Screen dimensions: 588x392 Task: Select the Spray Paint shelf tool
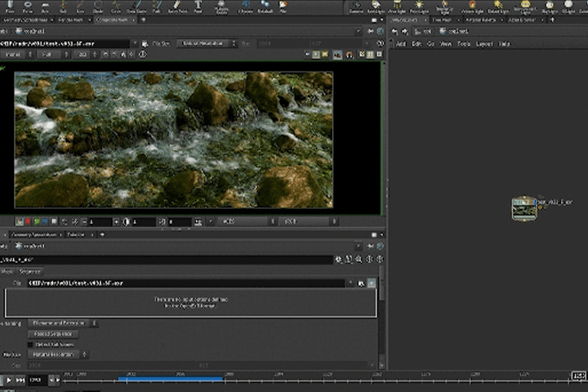click(177, 7)
